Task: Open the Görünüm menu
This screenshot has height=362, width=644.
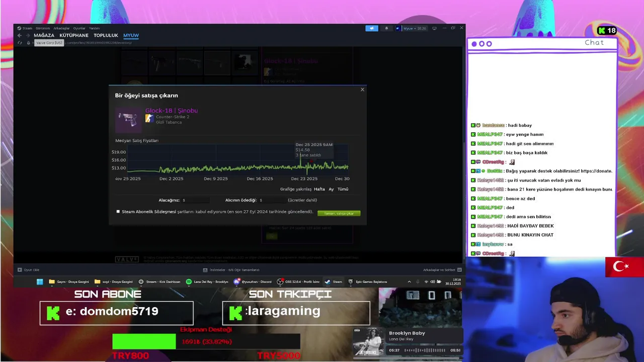Action: coord(43,28)
